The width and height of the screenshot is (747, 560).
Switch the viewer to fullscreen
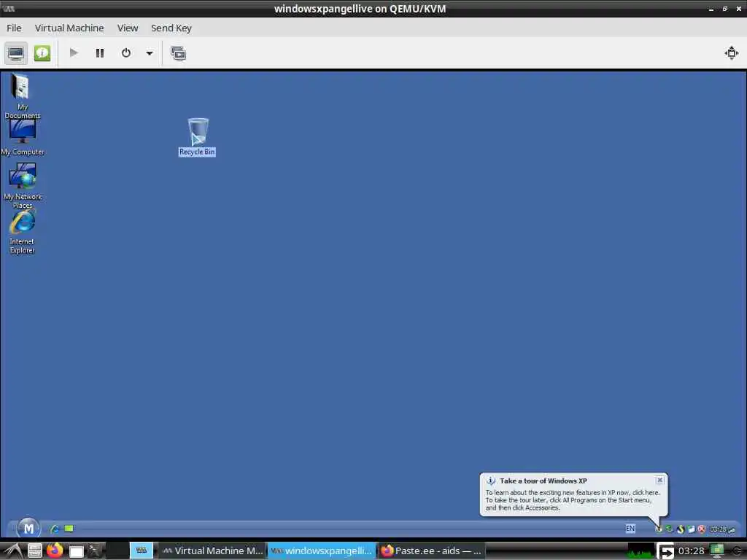(731, 52)
